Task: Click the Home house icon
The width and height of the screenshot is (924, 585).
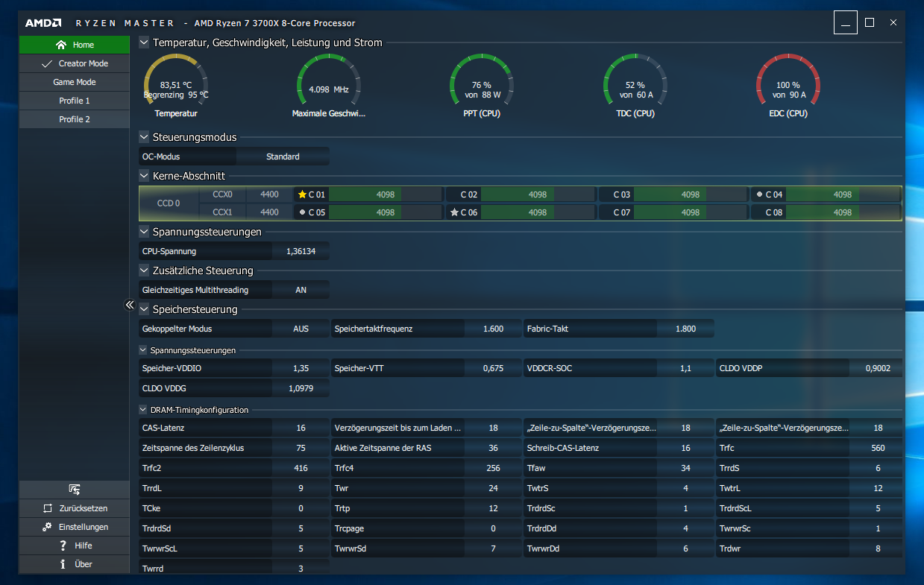Action: coord(61,45)
